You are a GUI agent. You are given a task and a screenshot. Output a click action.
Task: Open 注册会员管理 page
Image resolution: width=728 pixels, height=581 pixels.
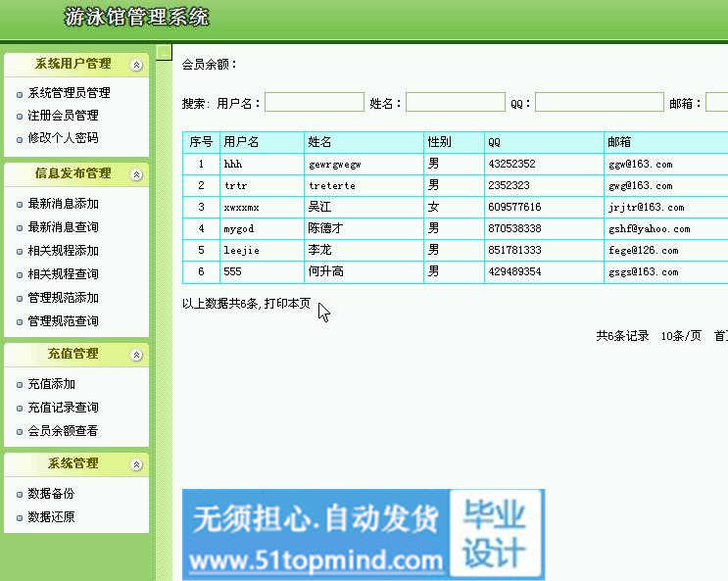click(x=63, y=116)
